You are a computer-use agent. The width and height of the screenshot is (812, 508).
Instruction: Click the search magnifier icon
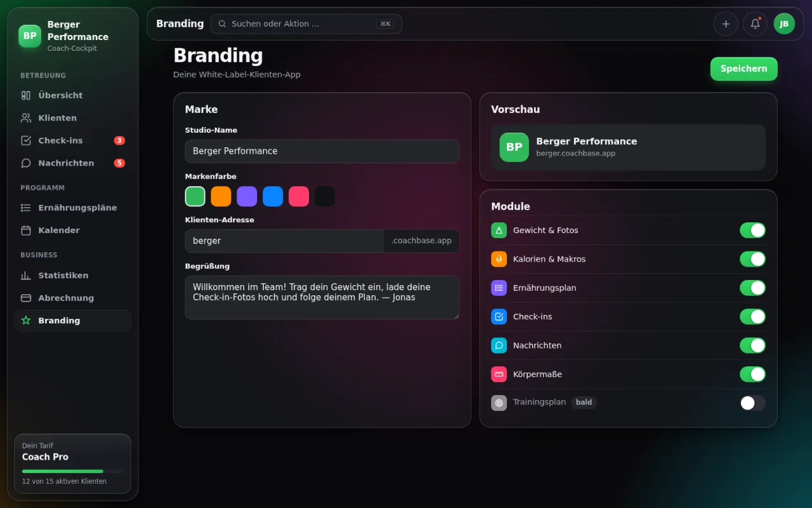click(223, 24)
